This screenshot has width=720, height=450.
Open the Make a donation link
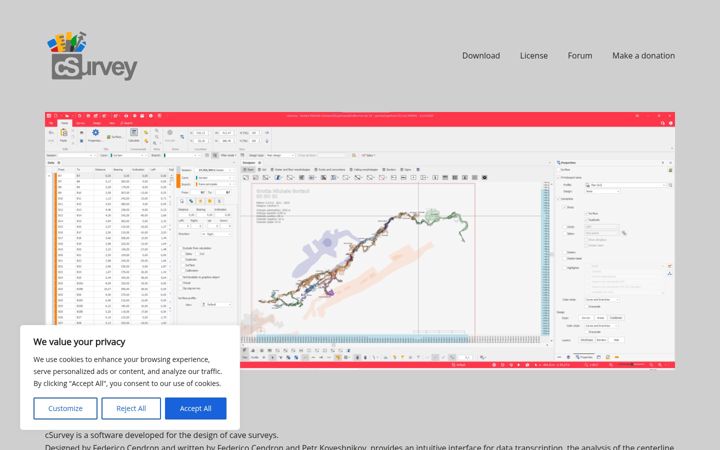click(x=643, y=56)
